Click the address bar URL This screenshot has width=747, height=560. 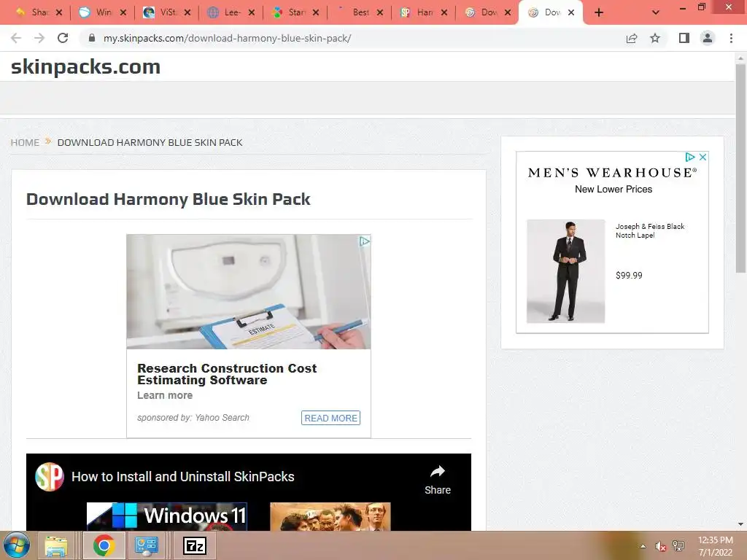[x=228, y=38]
